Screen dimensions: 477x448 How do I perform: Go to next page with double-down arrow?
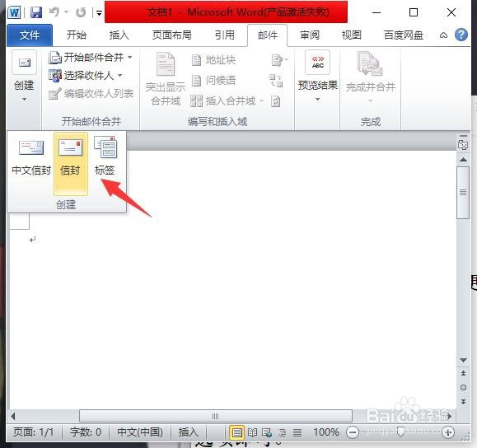(463, 402)
